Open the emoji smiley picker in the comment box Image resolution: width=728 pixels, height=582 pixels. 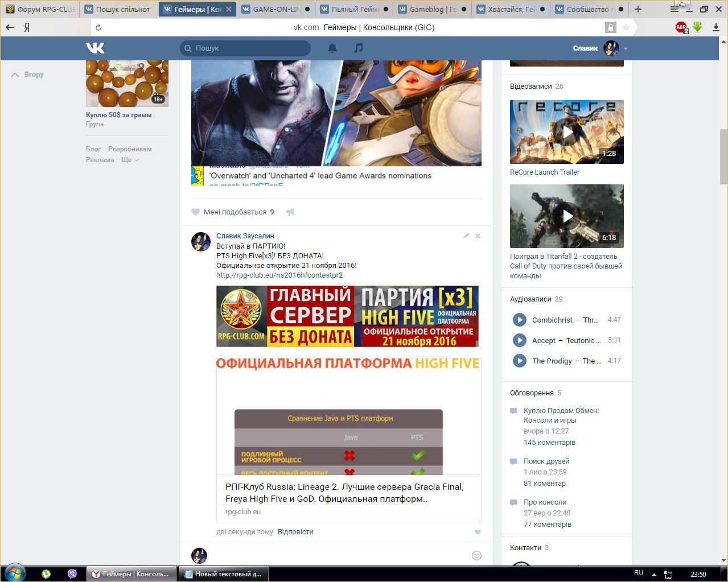point(476,555)
